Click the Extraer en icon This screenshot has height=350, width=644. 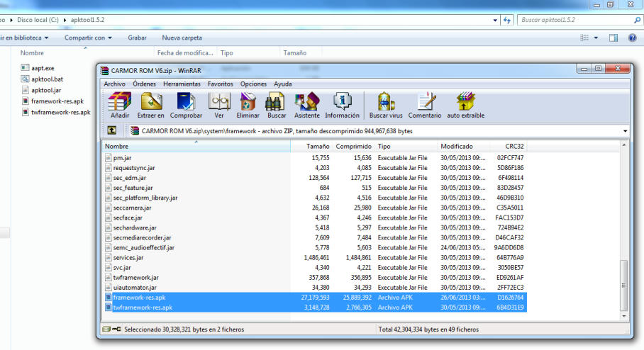coord(151,105)
